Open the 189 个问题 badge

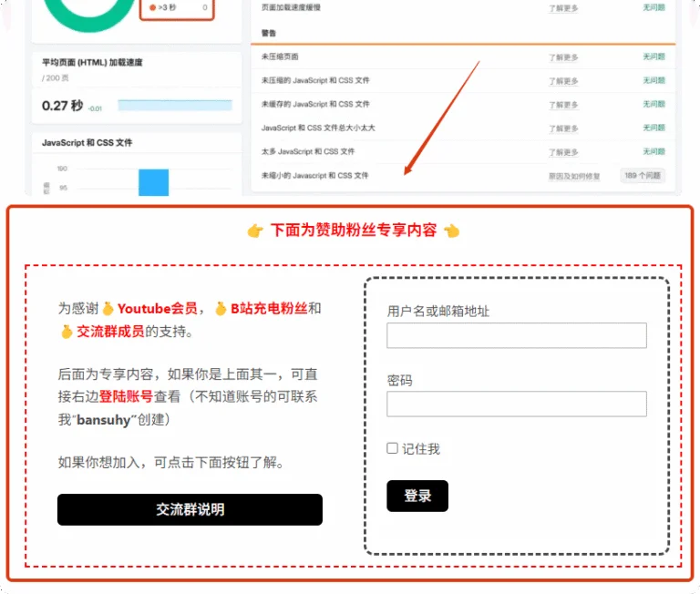[x=642, y=175]
